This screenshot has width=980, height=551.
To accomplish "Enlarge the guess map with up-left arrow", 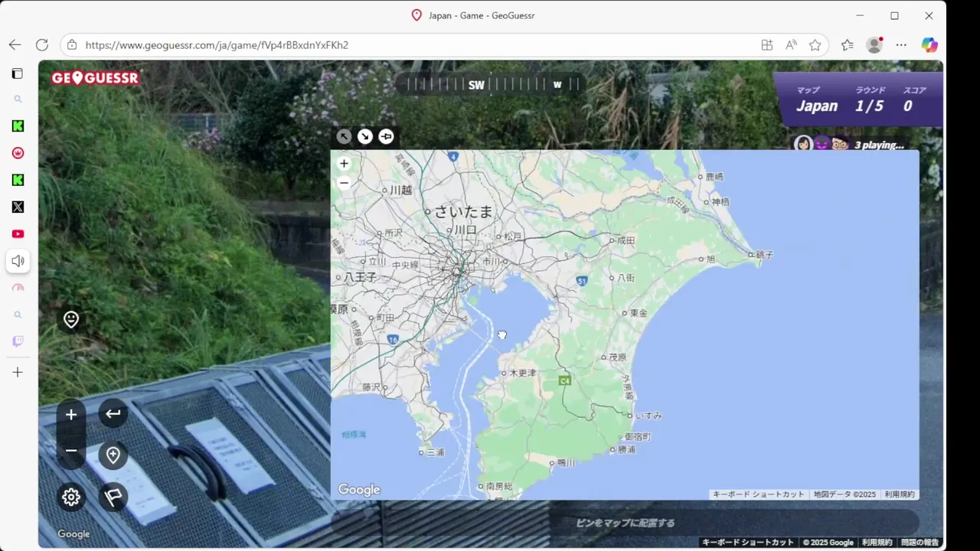I will pos(345,136).
